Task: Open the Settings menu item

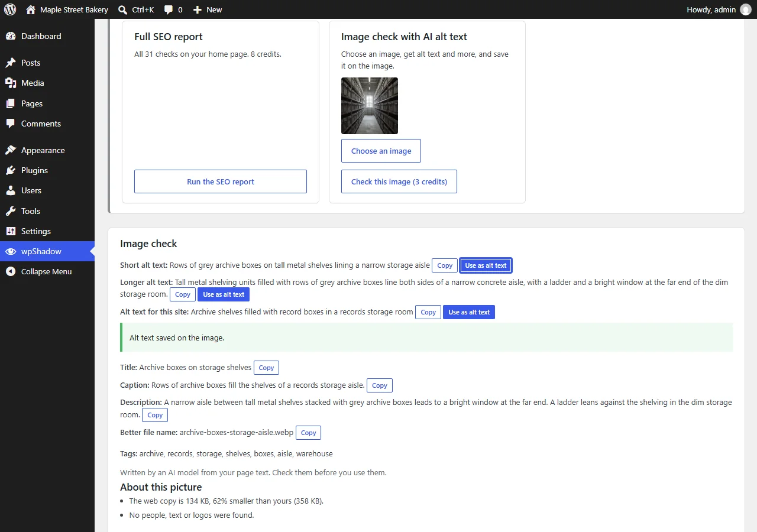Action: 47,231
